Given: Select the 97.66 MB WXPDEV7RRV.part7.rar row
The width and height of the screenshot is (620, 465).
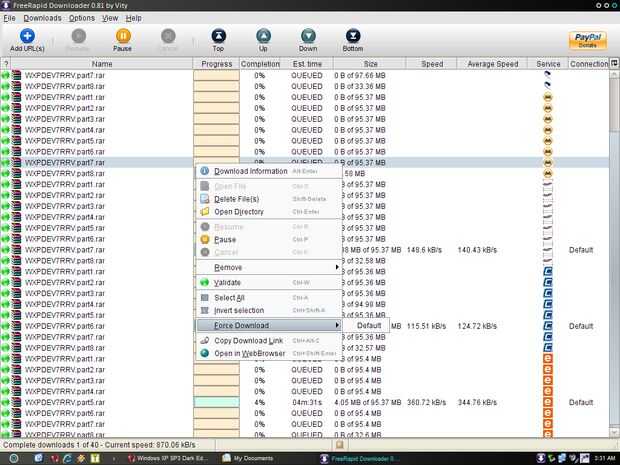Looking at the screenshot, I should click(304, 75).
